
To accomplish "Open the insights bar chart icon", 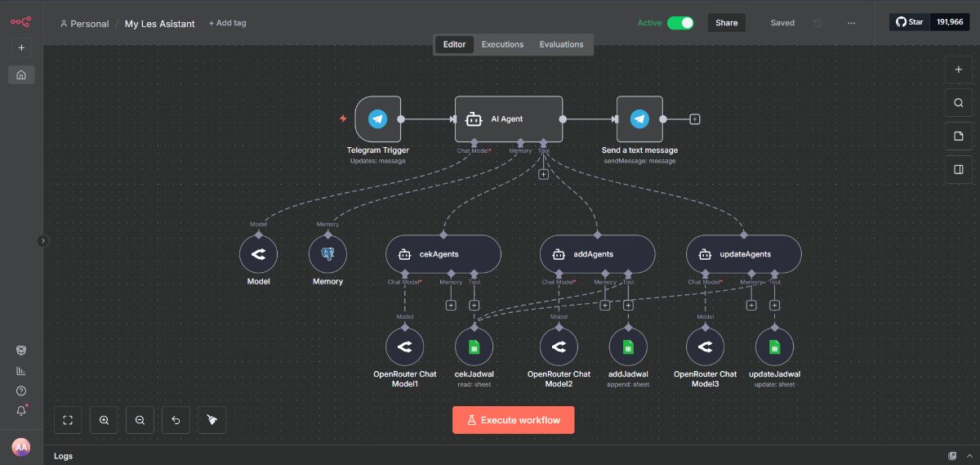I will 21,370.
